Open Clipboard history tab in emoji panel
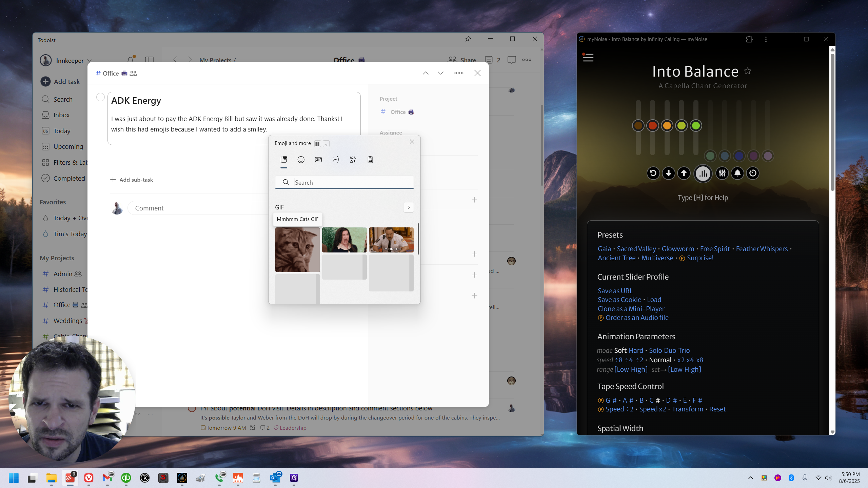 [370, 160]
